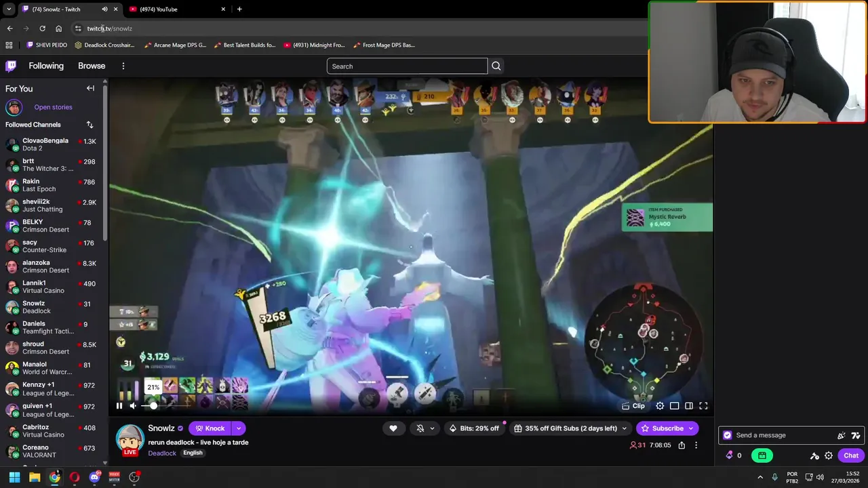Open the channel points balance
Screen dimensions: 868x488
(734, 455)
